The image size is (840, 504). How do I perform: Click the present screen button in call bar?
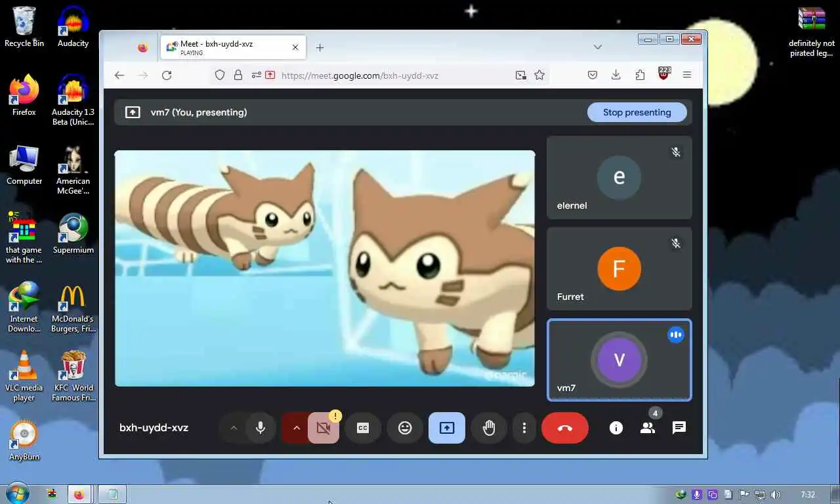point(447,428)
